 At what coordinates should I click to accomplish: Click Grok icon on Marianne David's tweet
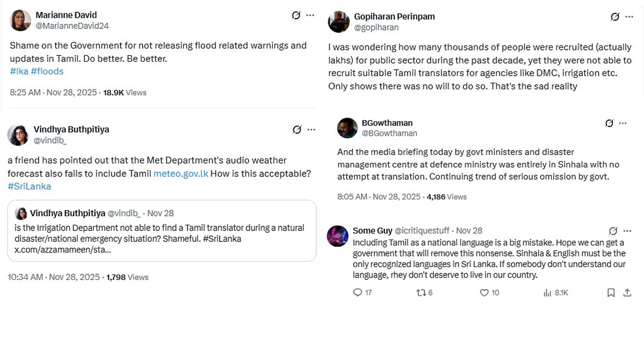pos(296,15)
